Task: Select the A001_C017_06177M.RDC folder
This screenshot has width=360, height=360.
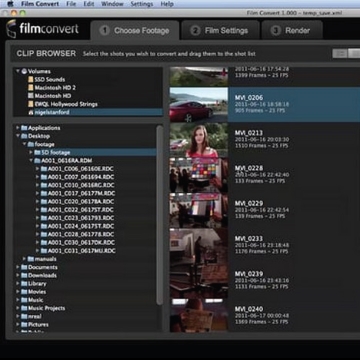Action: coord(81,193)
